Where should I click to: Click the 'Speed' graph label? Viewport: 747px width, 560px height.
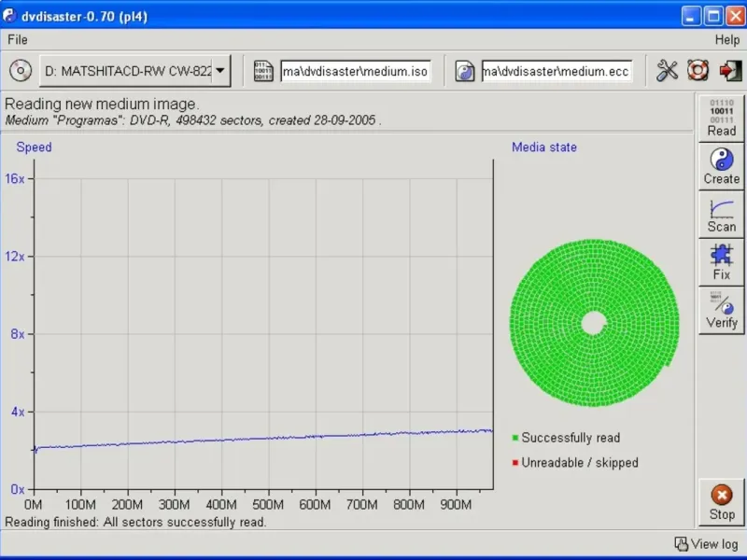pyautogui.click(x=34, y=147)
